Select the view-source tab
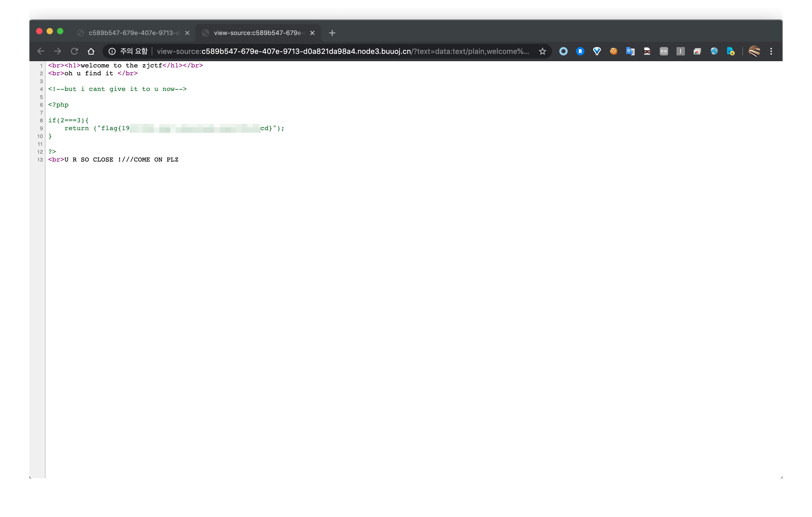 click(x=258, y=33)
